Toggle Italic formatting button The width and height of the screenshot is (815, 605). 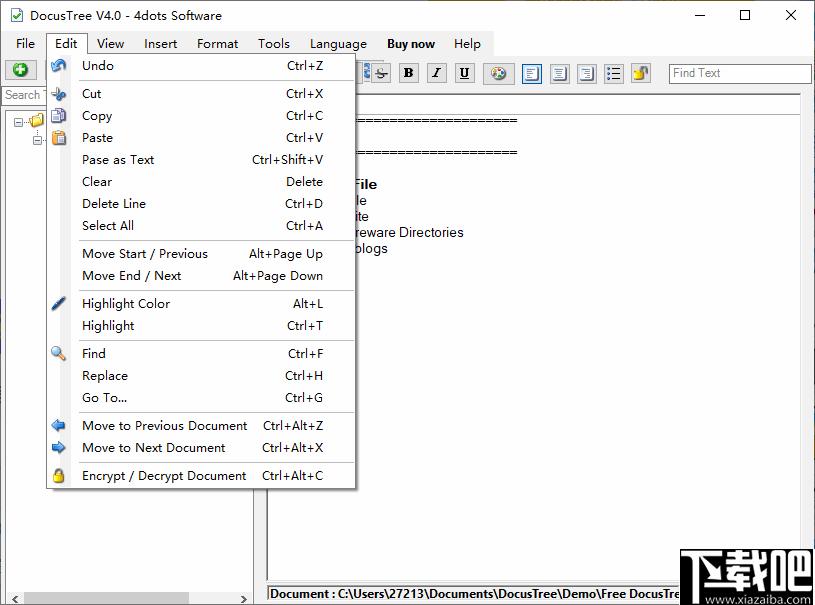pos(437,73)
